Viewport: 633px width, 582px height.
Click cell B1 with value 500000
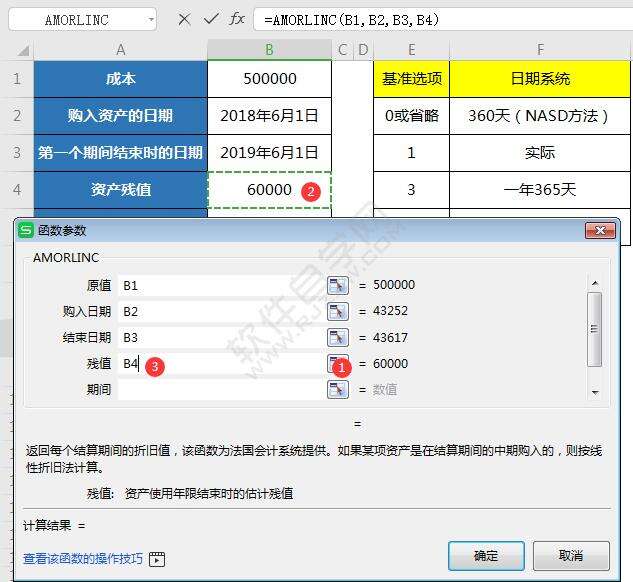click(269, 79)
